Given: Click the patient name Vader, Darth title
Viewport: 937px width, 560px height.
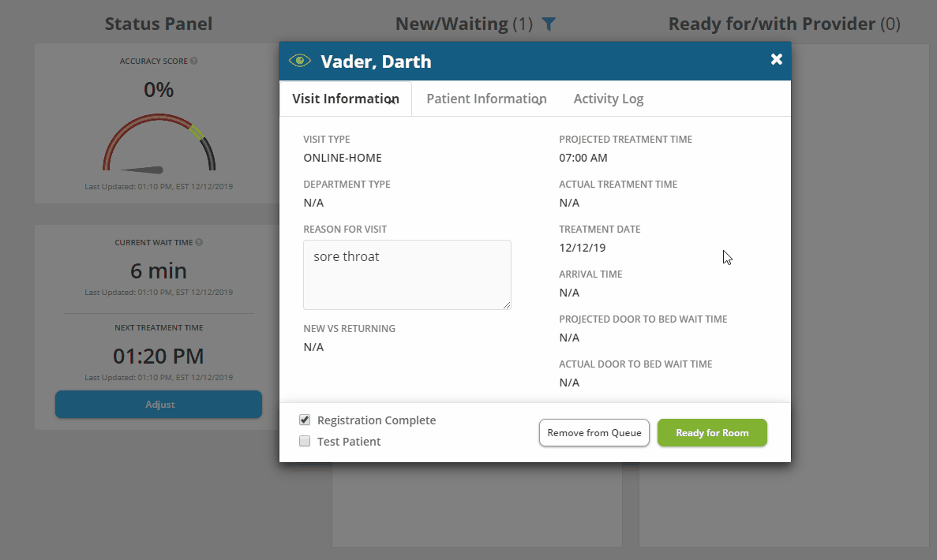Looking at the screenshot, I should pos(376,62).
